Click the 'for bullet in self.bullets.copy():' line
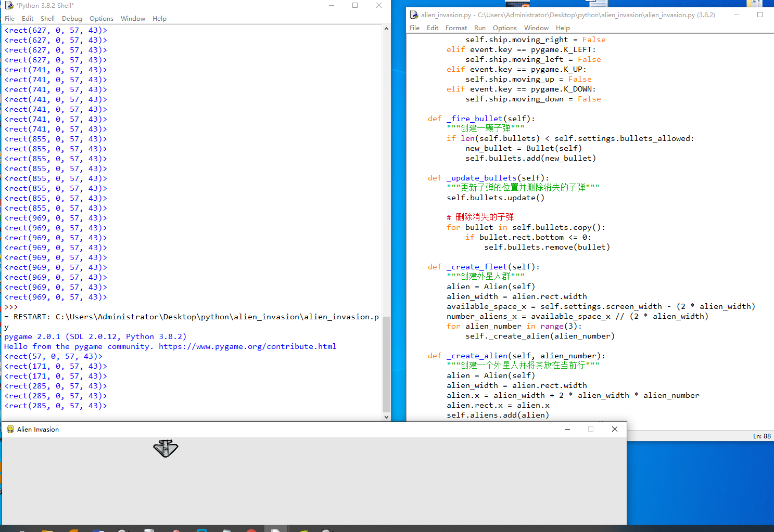The image size is (774, 532). tap(526, 227)
